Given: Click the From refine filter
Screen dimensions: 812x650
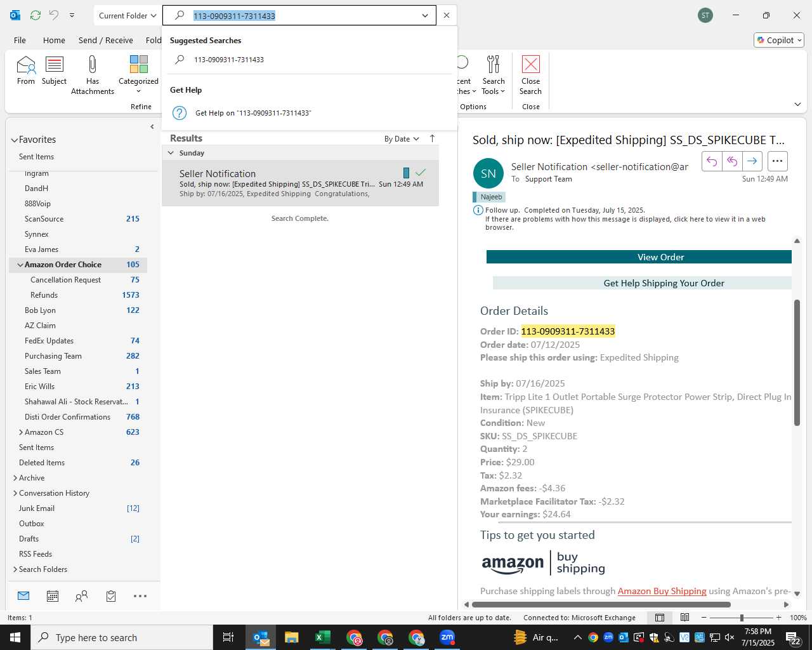Looking at the screenshot, I should [x=26, y=70].
